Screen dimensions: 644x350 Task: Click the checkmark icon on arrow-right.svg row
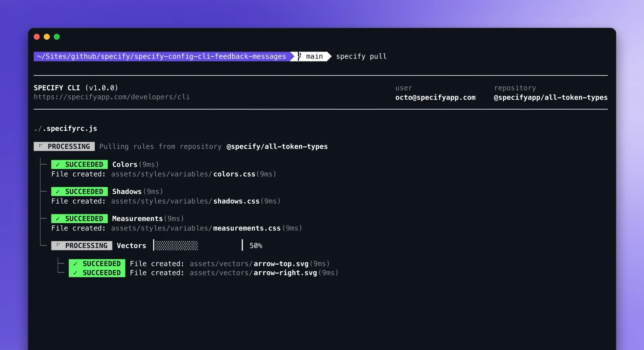tap(75, 273)
